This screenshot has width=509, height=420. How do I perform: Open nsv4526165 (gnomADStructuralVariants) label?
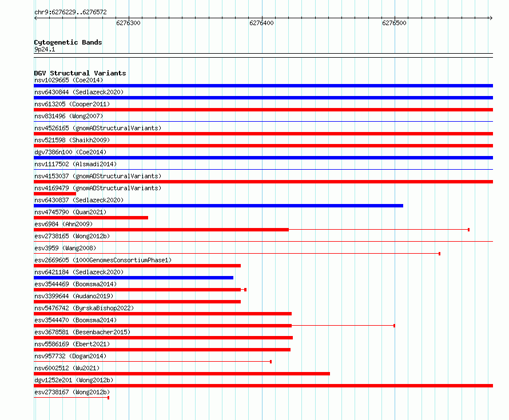[98, 128]
